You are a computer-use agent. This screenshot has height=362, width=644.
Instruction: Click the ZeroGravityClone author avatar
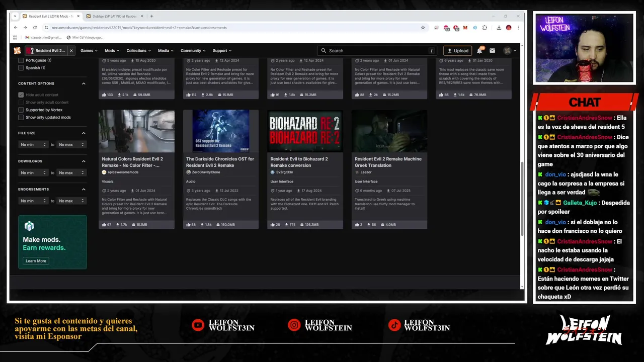188,172
